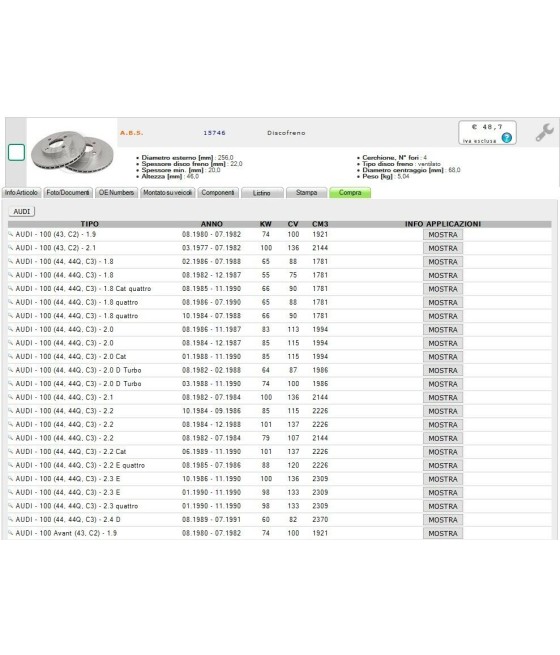Click the Discofreno product label
The height and width of the screenshot is (655, 560).
286,133
